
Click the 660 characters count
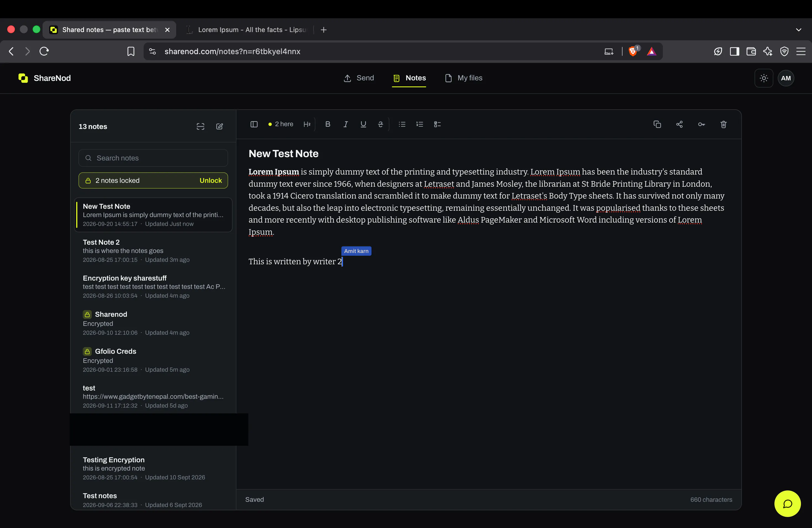(x=711, y=500)
